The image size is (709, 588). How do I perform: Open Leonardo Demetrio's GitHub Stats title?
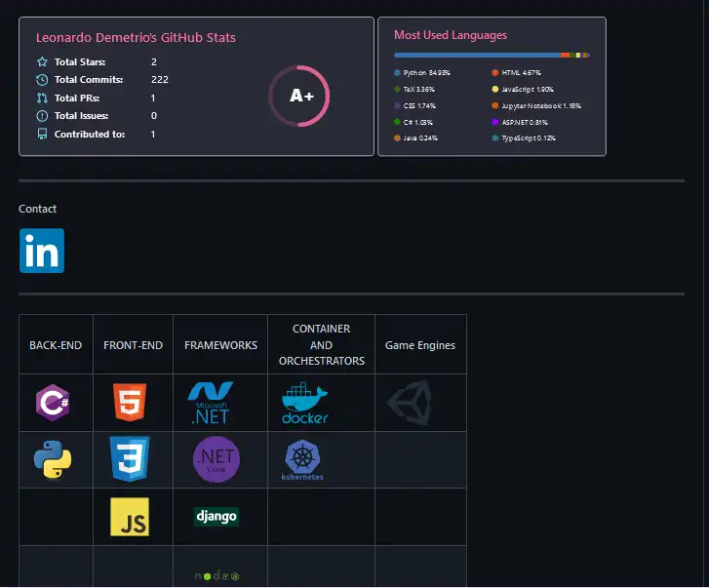click(x=136, y=38)
